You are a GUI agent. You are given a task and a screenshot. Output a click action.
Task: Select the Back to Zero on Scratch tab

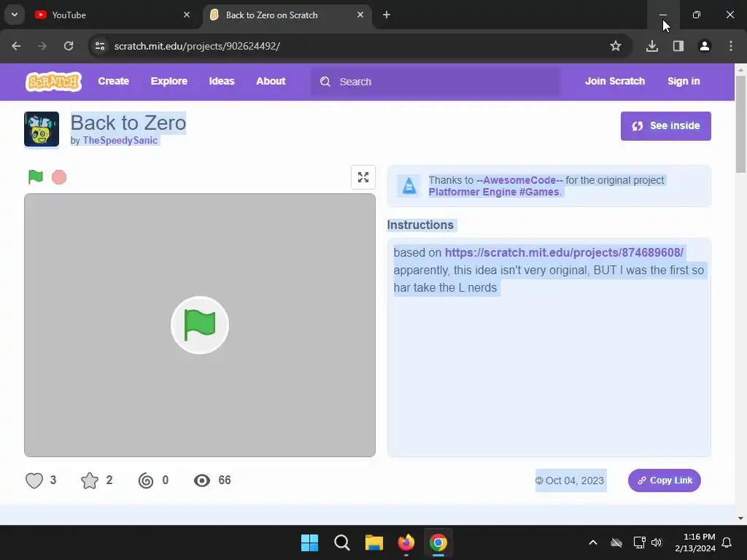(287, 15)
